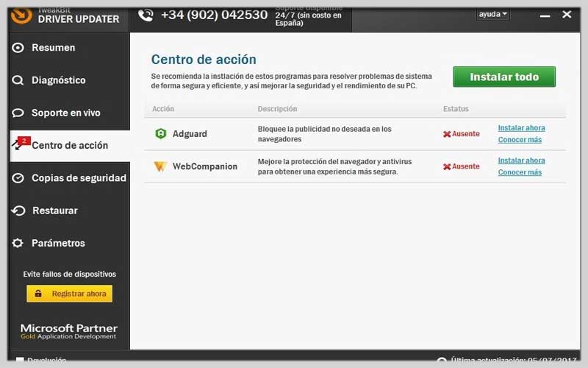Open Conocer más link for WebCompanion
Screen dimensions: 588x368
[520, 172]
